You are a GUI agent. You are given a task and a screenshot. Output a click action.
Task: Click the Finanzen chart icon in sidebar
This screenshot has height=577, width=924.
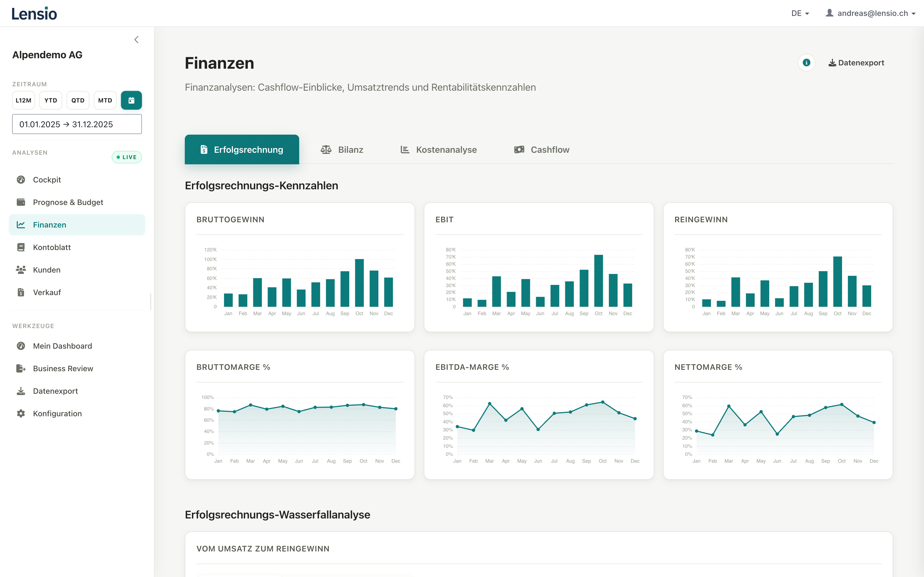[x=21, y=225]
